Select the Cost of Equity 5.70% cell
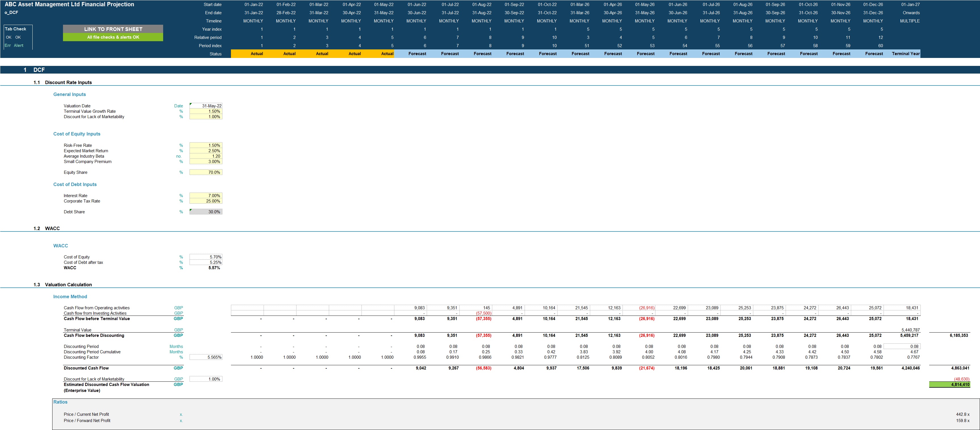 [206, 257]
